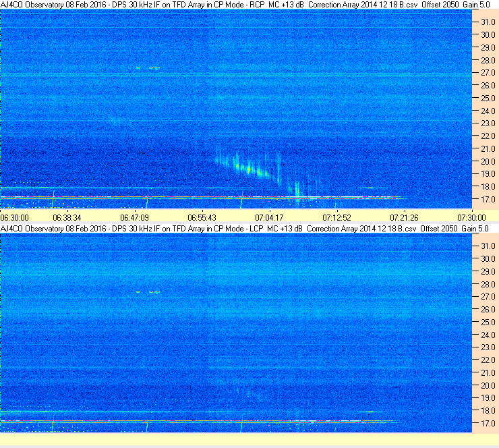
Task: Click the 06:55:43 time axis label
Action: (202, 218)
